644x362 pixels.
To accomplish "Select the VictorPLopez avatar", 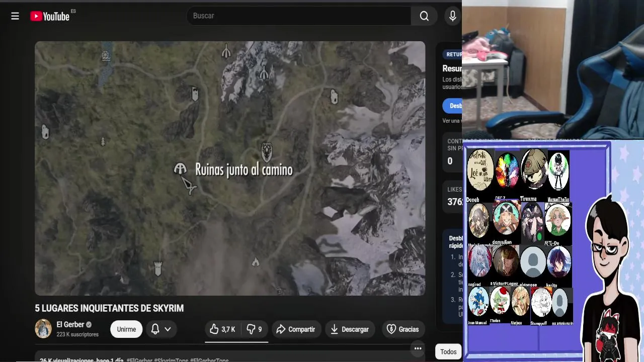I will pos(506,261).
